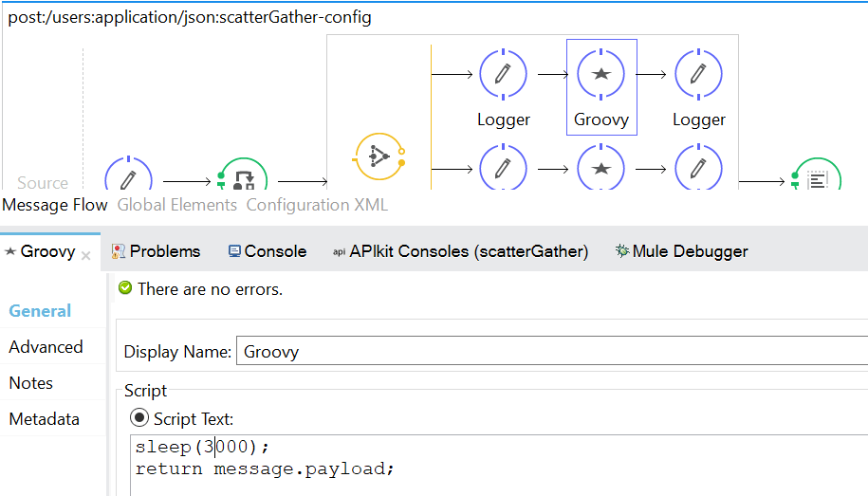This screenshot has height=496, width=868.
Task: Go to the Metadata section
Action: (44, 419)
